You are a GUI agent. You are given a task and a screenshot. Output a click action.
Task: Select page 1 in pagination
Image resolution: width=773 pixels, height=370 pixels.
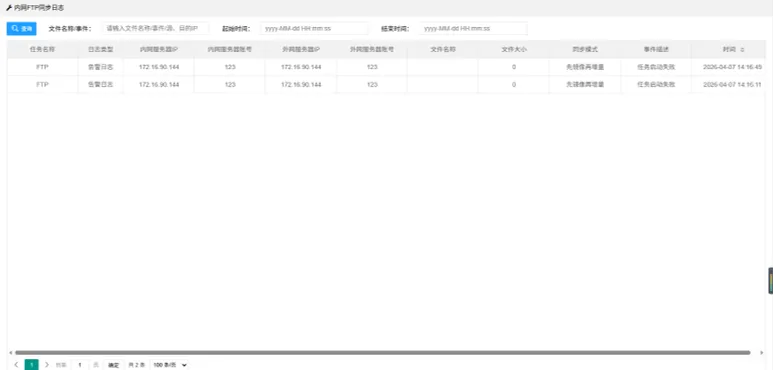point(32,365)
